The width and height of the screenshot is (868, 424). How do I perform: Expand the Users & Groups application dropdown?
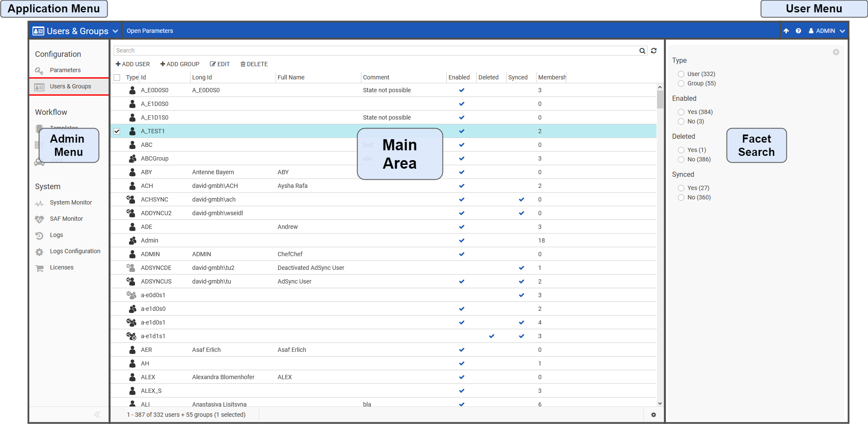click(115, 32)
